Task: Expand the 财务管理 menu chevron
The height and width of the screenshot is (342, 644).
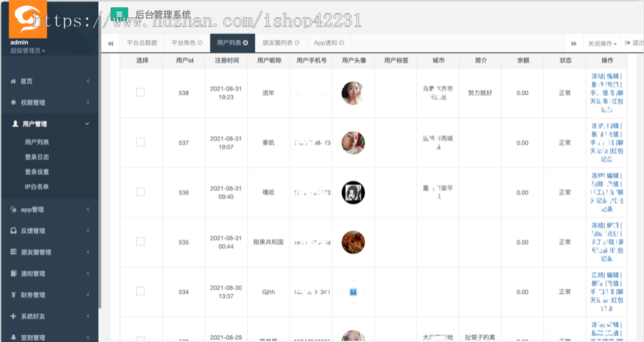Action: pyautogui.click(x=88, y=295)
